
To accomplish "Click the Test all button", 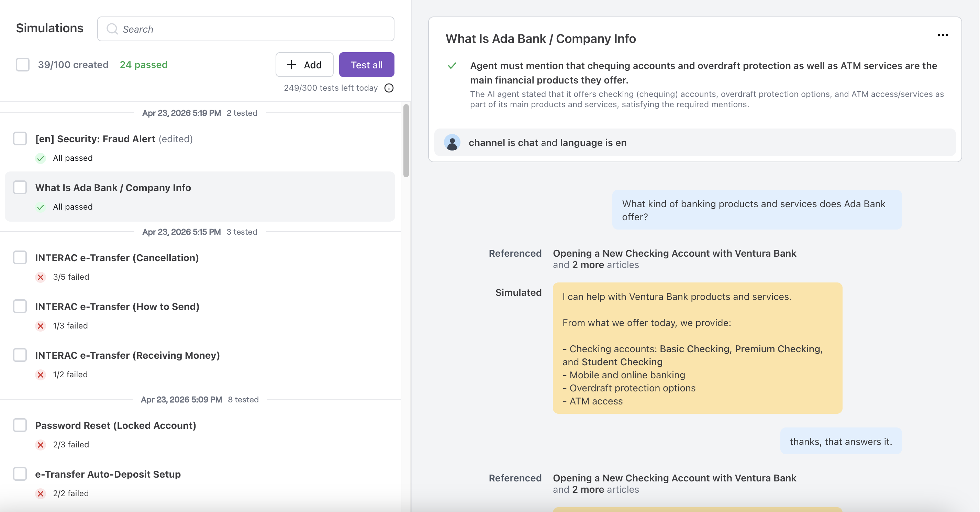I will (366, 65).
